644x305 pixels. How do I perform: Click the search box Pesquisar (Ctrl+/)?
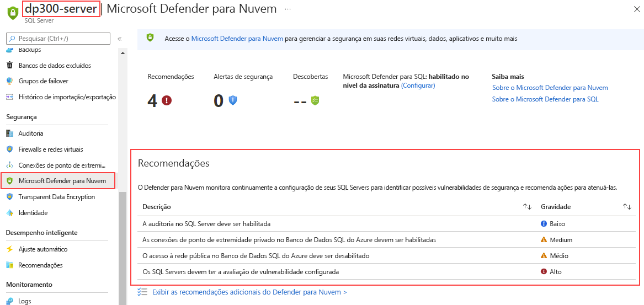pos(58,39)
